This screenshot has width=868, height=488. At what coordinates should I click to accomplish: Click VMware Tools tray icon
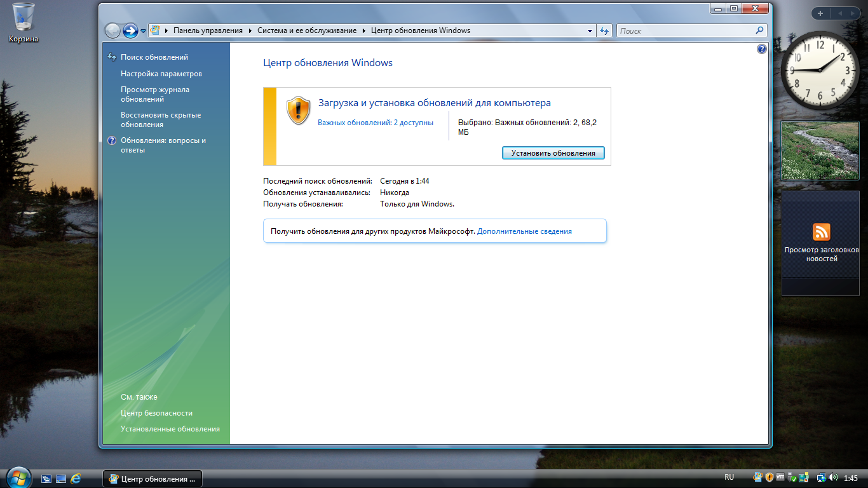(781, 477)
